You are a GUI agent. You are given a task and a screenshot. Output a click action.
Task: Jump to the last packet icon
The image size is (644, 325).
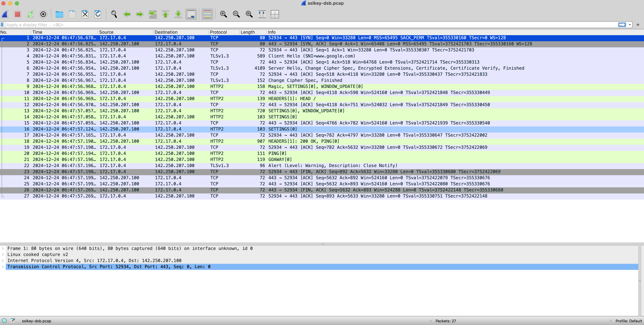[178, 14]
